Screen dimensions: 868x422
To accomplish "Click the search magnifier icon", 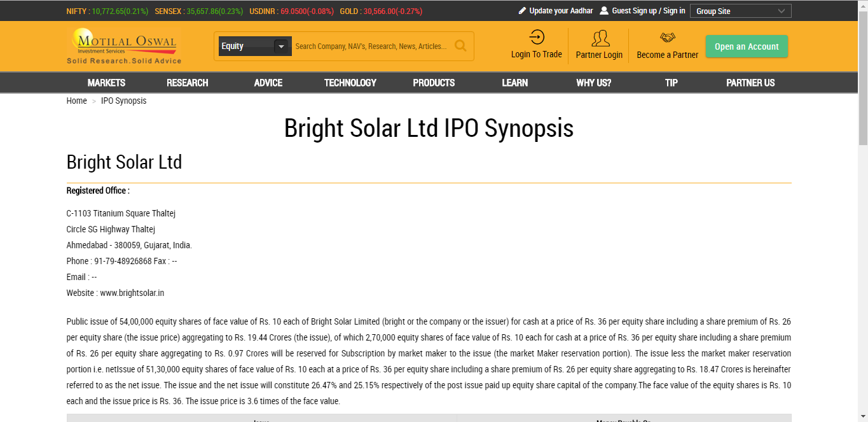I will coord(460,46).
